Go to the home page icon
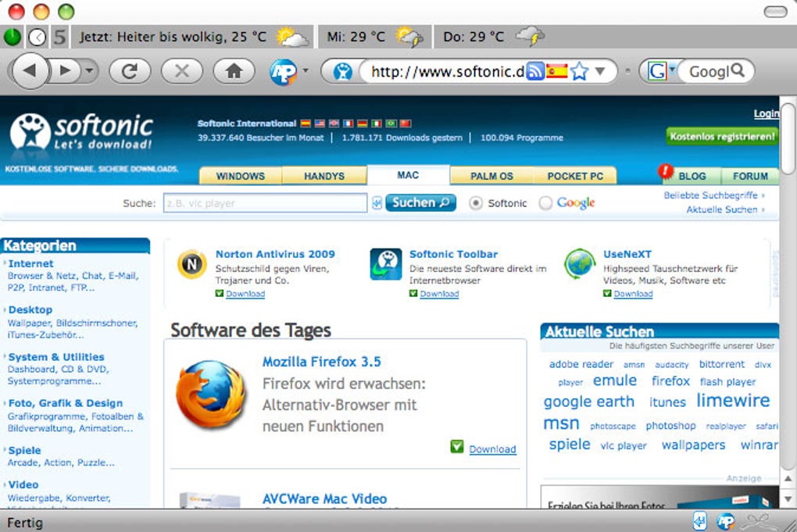The image size is (797, 532). [234, 70]
